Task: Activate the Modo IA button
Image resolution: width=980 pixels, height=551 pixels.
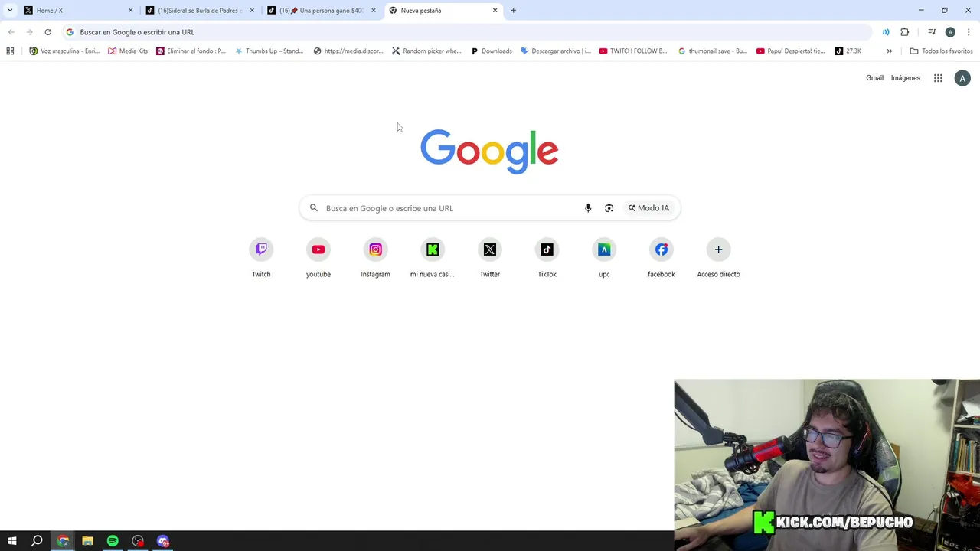Action: [648, 208]
